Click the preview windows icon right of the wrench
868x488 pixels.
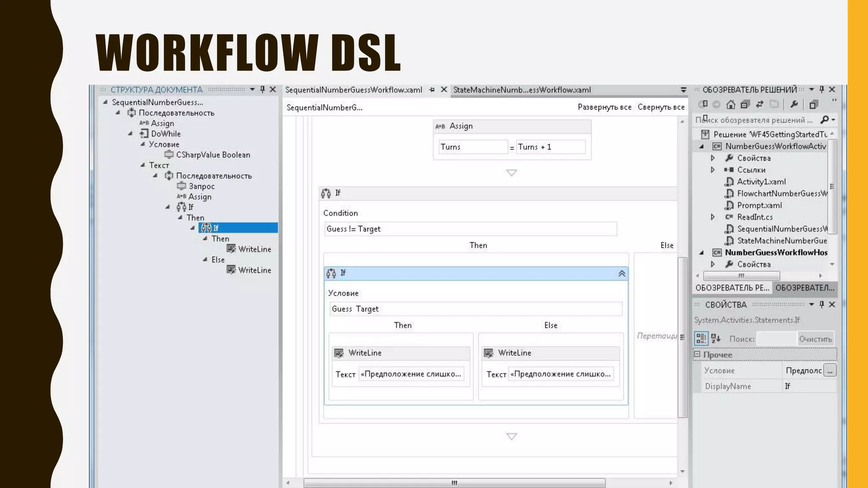point(814,104)
